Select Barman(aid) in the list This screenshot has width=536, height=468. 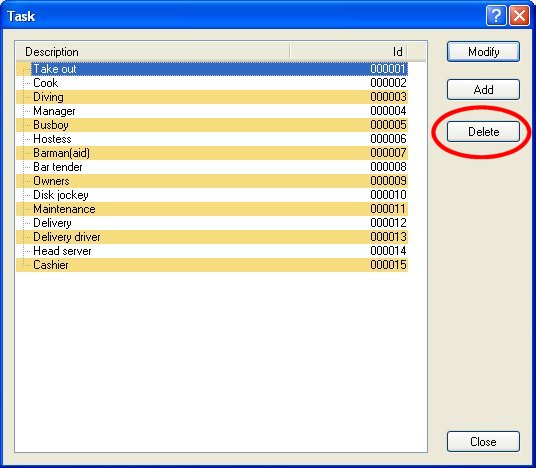pos(212,153)
